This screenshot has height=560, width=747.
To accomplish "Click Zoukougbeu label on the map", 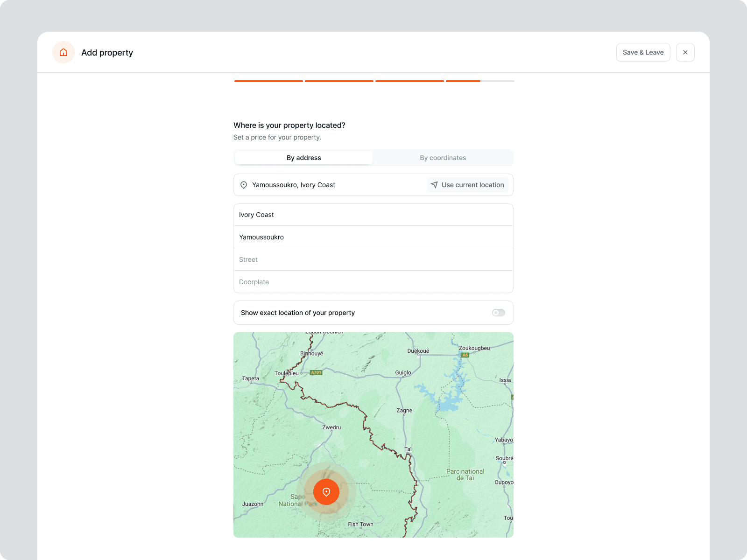I will pos(474,348).
